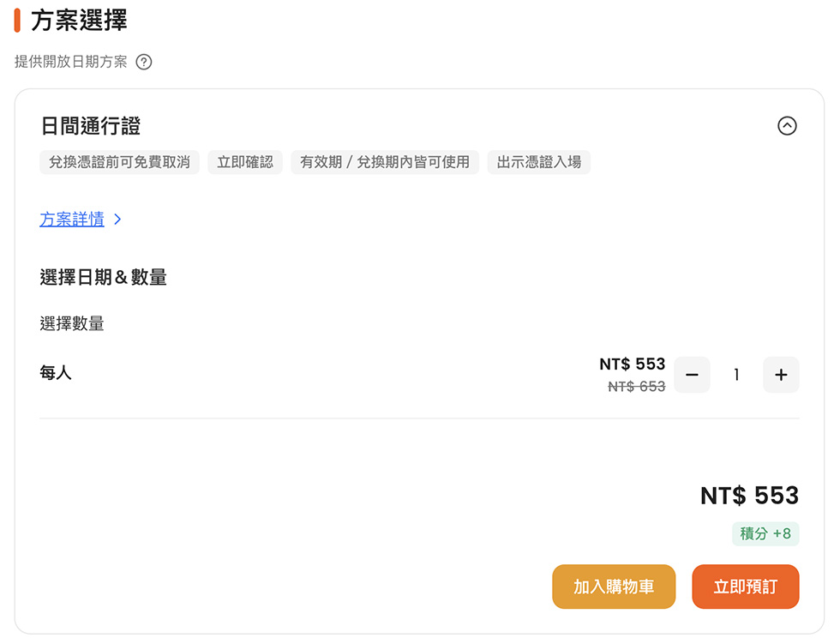
Task: Click the NT$ 553 total price
Action: coord(749,496)
